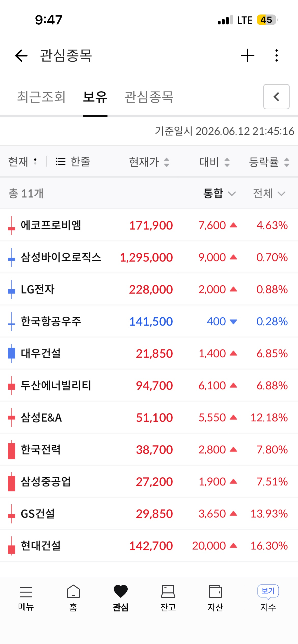Add a stock with the plus icon

(248, 55)
